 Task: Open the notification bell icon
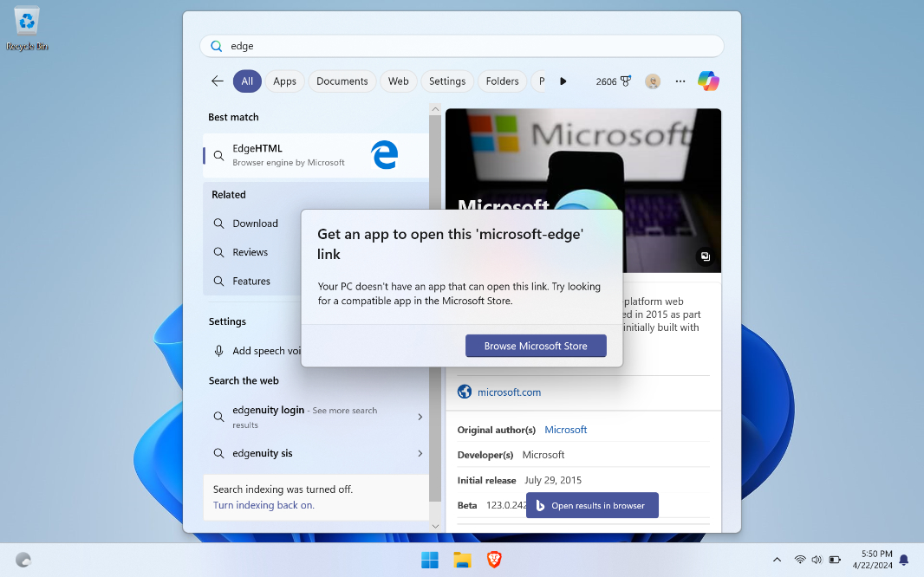pos(903,560)
